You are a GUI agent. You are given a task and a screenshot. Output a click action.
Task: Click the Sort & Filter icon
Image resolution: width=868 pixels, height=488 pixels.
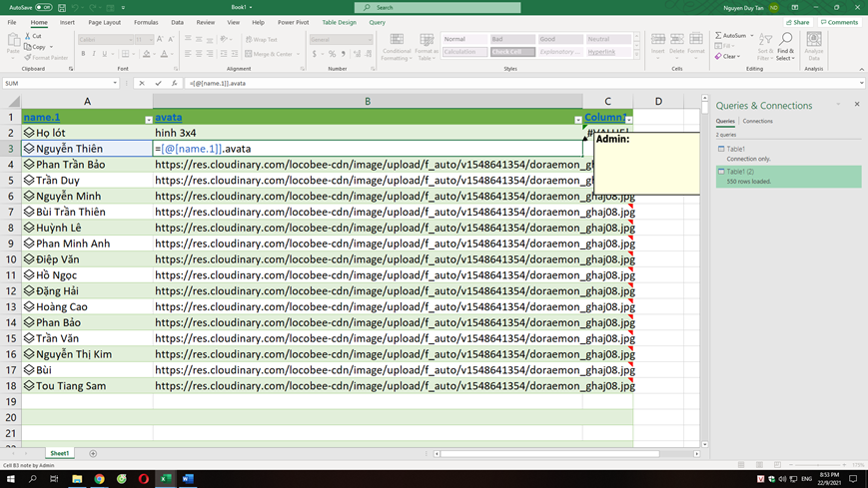(x=765, y=39)
